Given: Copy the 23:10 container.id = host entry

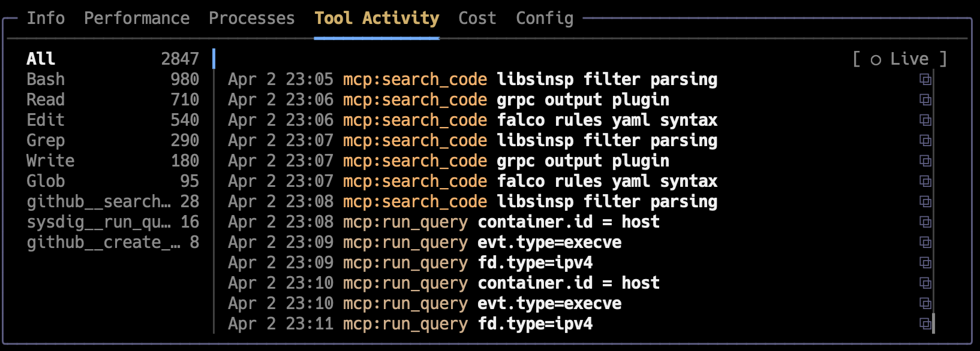Looking at the screenshot, I should tap(925, 283).
